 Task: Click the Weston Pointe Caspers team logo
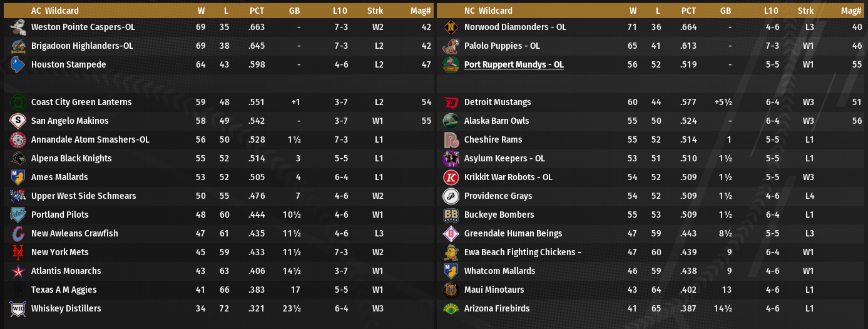(x=18, y=27)
